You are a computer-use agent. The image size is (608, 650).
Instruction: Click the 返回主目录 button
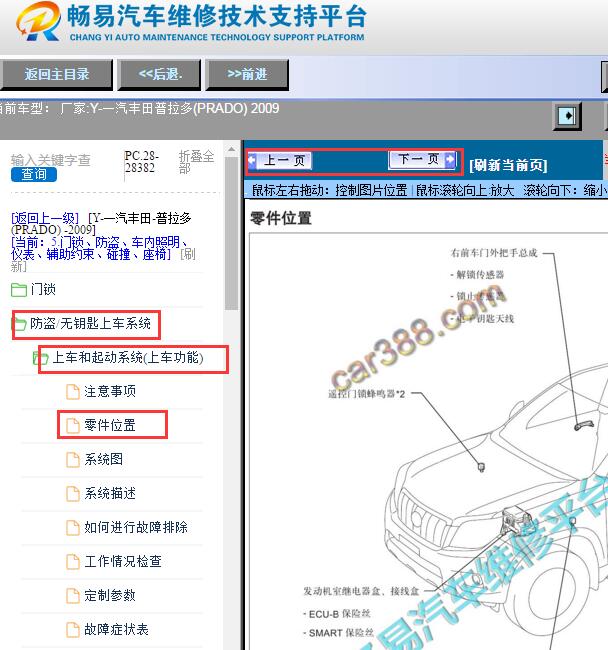pos(56,75)
